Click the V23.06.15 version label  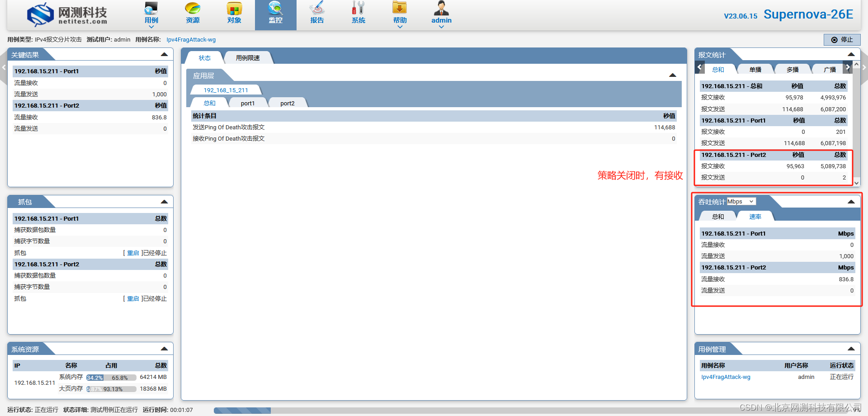tap(741, 16)
